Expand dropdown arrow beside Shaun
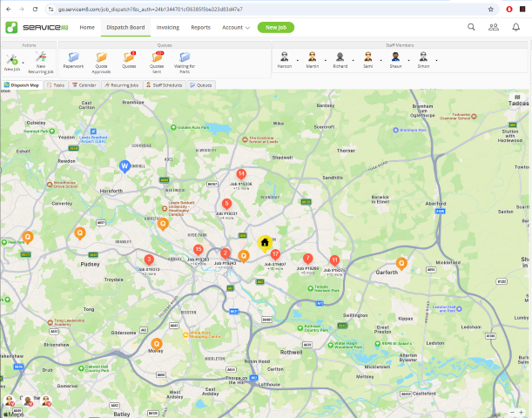Viewport: 532px width, 418px height. [409, 60]
